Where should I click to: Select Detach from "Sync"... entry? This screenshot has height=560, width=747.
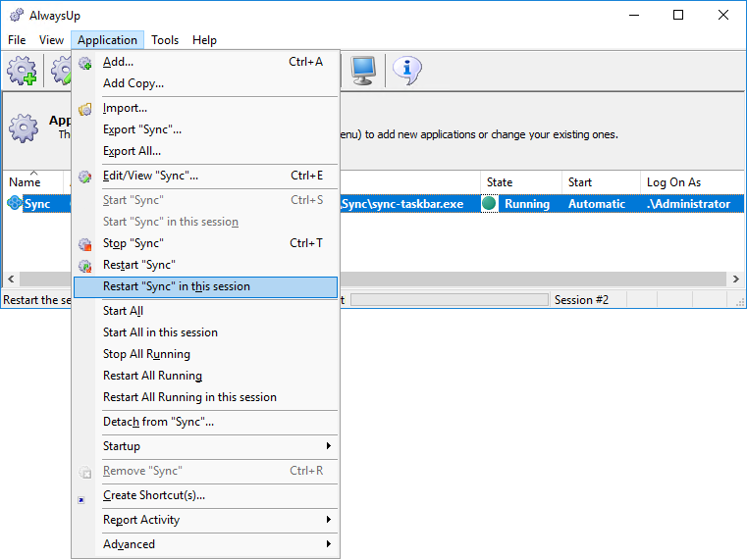(206, 422)
